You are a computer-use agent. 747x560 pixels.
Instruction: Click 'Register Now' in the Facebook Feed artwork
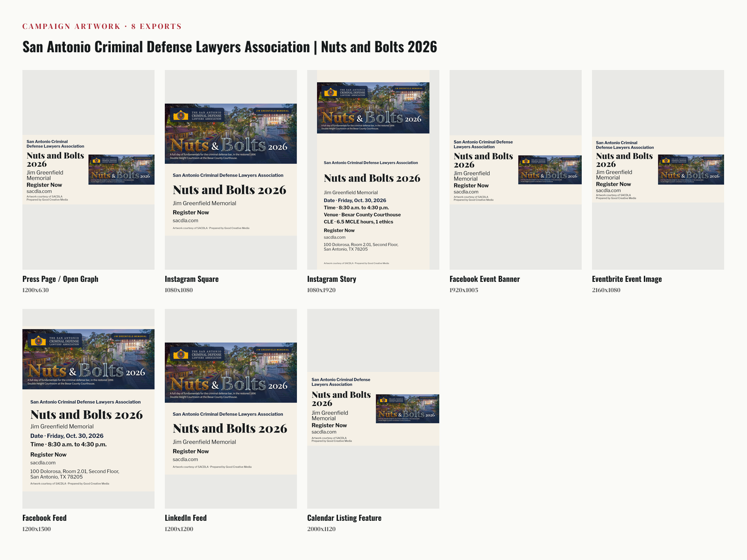pos(49,455)
